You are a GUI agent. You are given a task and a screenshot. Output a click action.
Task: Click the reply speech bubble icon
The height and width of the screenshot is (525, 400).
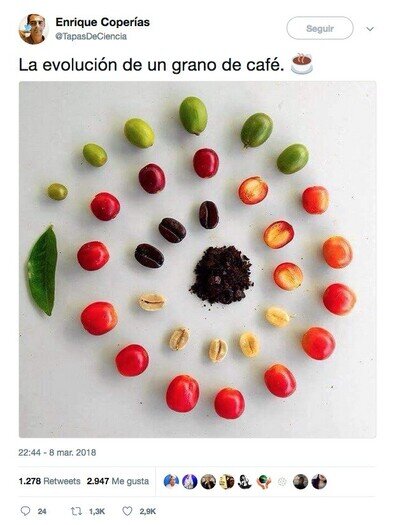pos(25,511)
